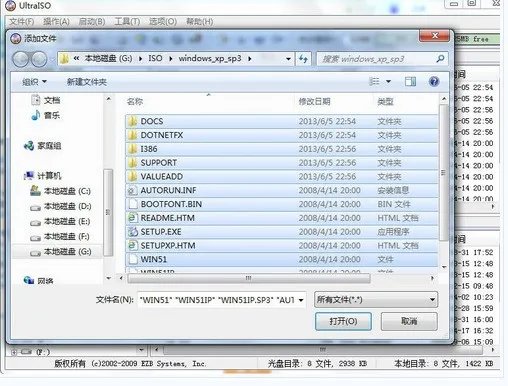508x386 pixels.
Task: Open the 所有文件(*.*) file type dropdown
Action: tap(376, 300)
